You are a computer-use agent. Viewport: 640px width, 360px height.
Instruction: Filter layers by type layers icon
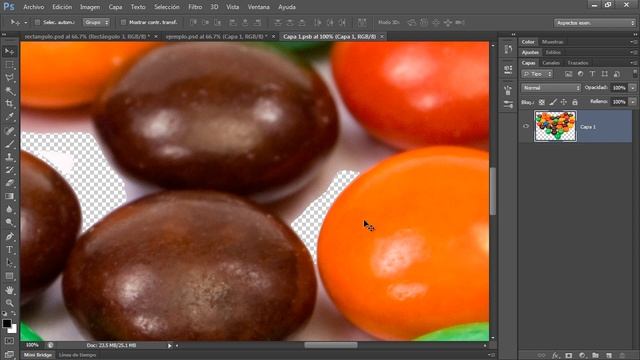pos(592,74)
